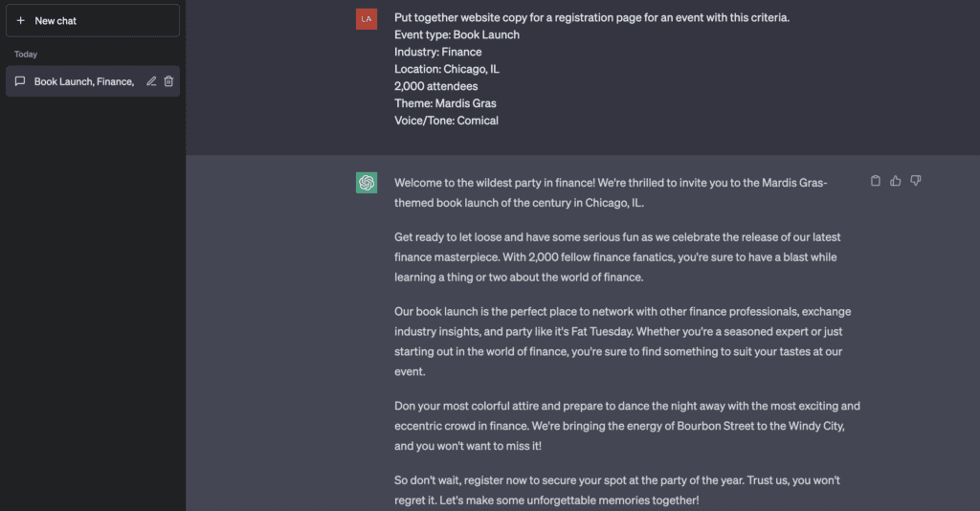The width and height of the screenshot is (980, 511).
Task: Click the "Our book launch is the perfect" paragraph
Action: tap(622, 341)
